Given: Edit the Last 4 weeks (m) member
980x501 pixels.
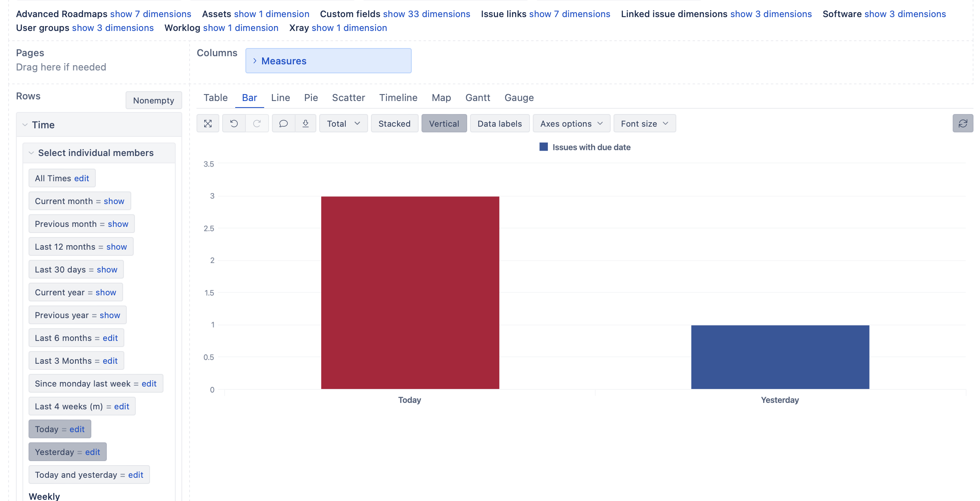Looking at the screenshot, I should [x=121, y=407].
